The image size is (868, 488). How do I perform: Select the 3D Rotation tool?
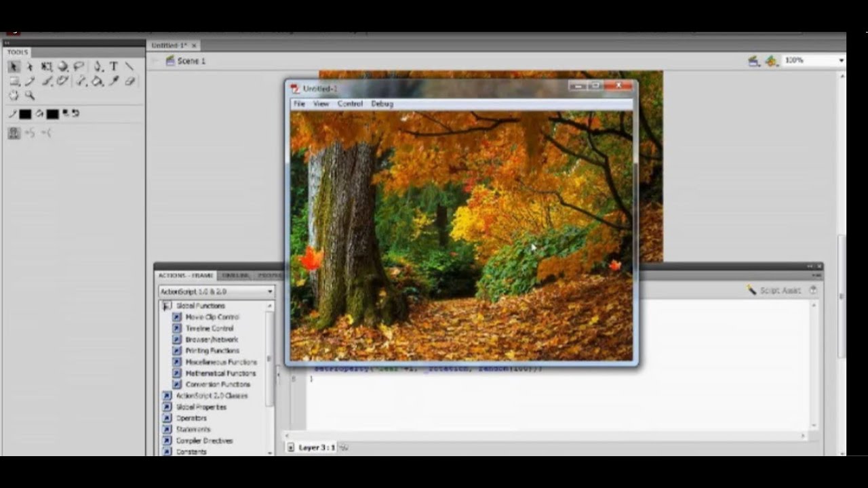point(62,66)
